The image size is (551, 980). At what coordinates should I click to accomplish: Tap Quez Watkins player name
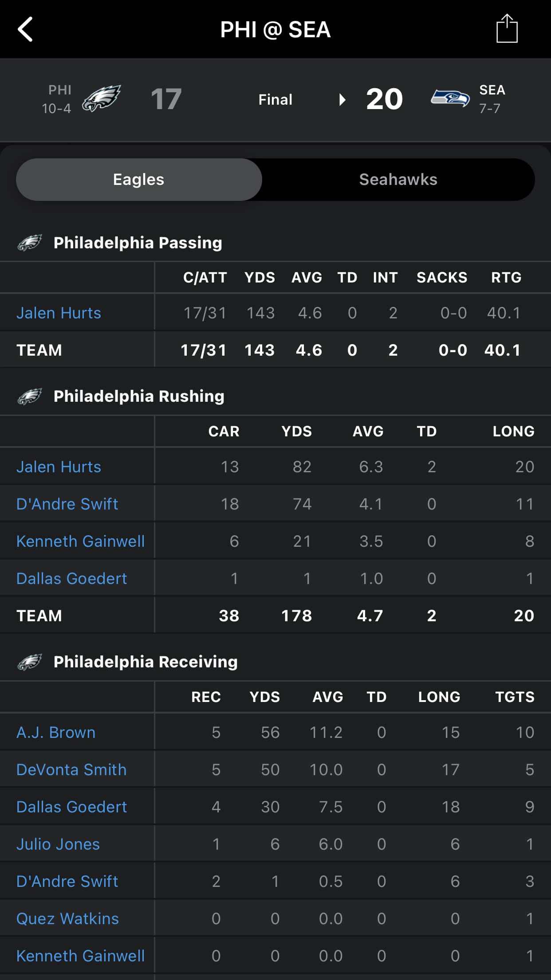click(x=67, y=918)
